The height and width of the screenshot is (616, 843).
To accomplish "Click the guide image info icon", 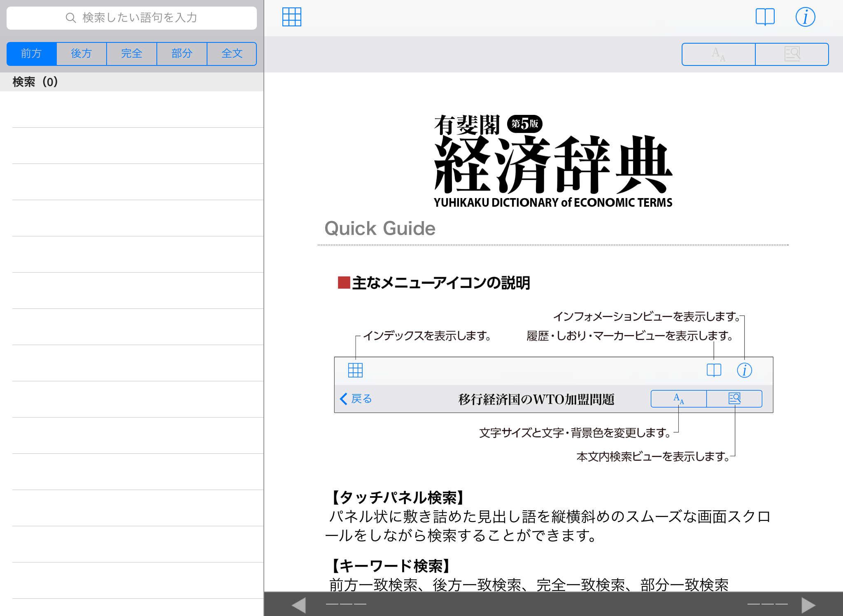I will pos(744,370).
